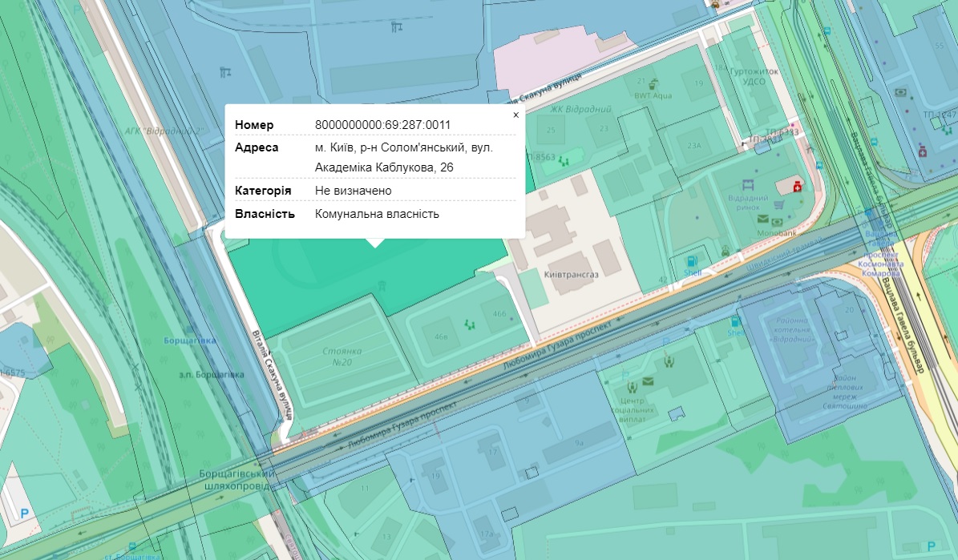Click the Київтрансгаз building label
The width and height of the screenshot is (958, 560).
tap(571, 274)
